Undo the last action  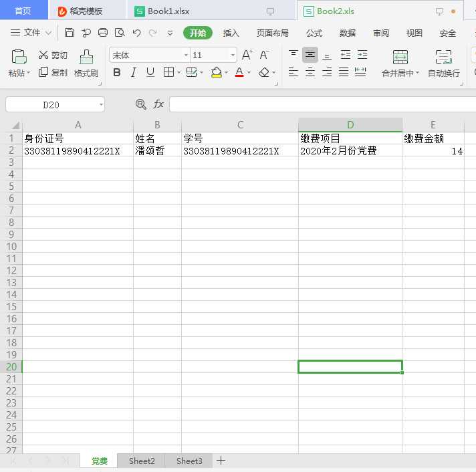[136, 33]
